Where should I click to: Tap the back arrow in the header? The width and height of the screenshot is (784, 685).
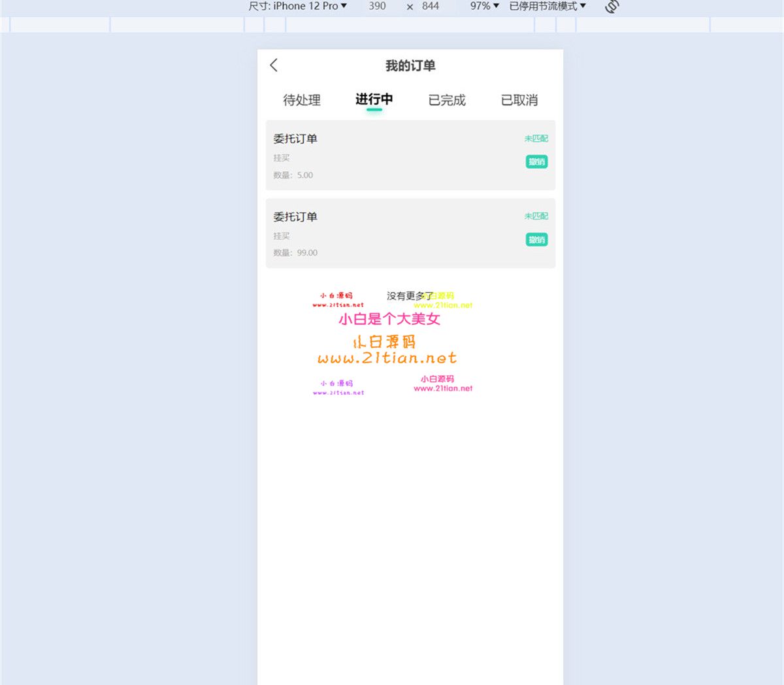click(274, 65)
